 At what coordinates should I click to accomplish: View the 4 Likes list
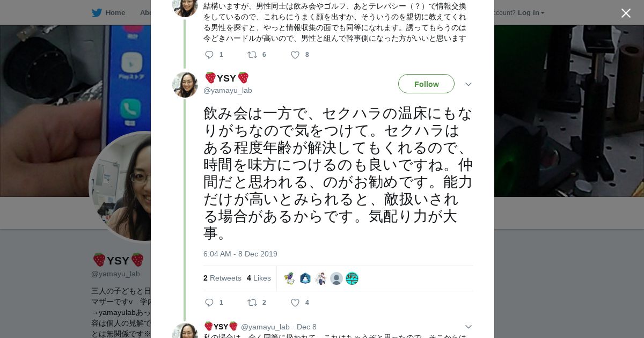click(x=259, y=278)
